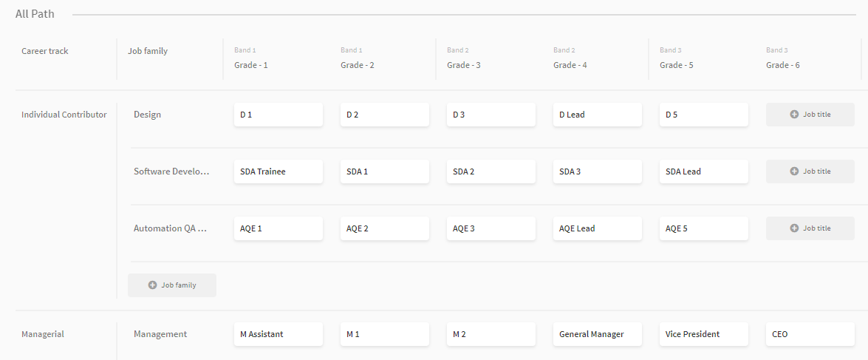Select the Design job family label

coord(147,115)
